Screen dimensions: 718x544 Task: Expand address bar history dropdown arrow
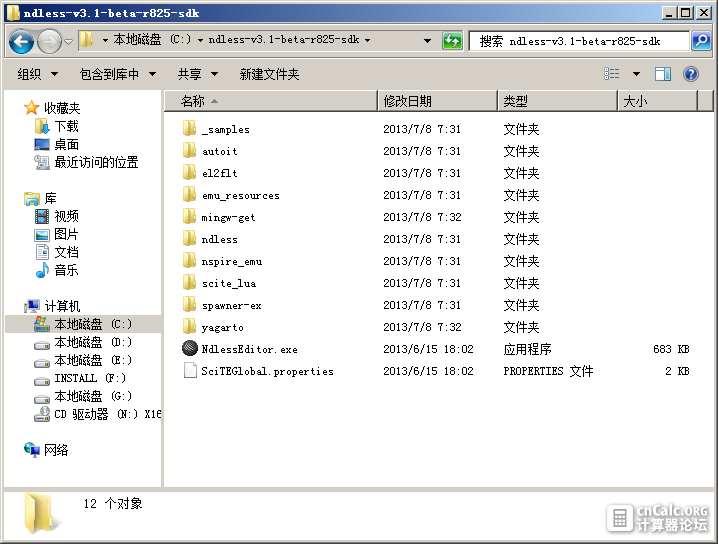click(427, 41)
